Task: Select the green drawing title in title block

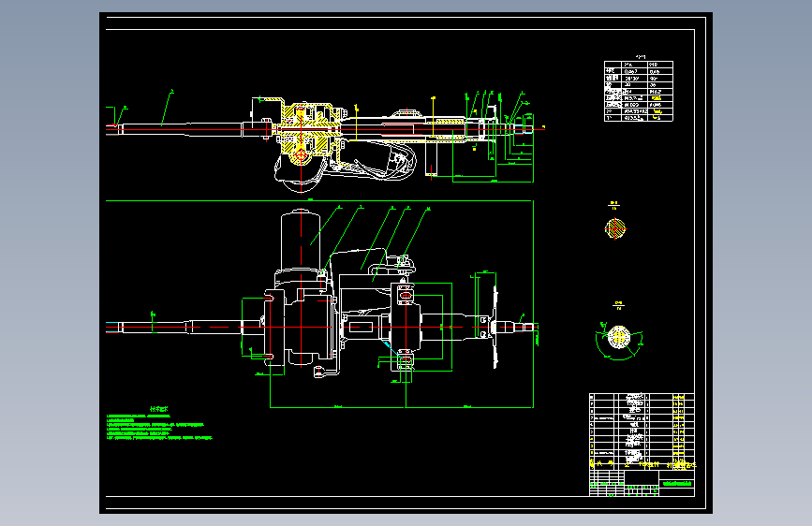Action: [x=677, y=484]
